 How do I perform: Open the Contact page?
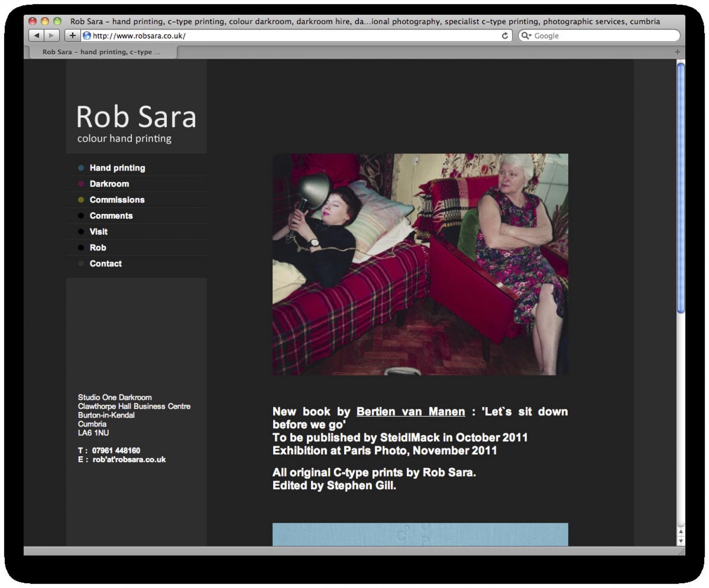(x=105, y=264)
